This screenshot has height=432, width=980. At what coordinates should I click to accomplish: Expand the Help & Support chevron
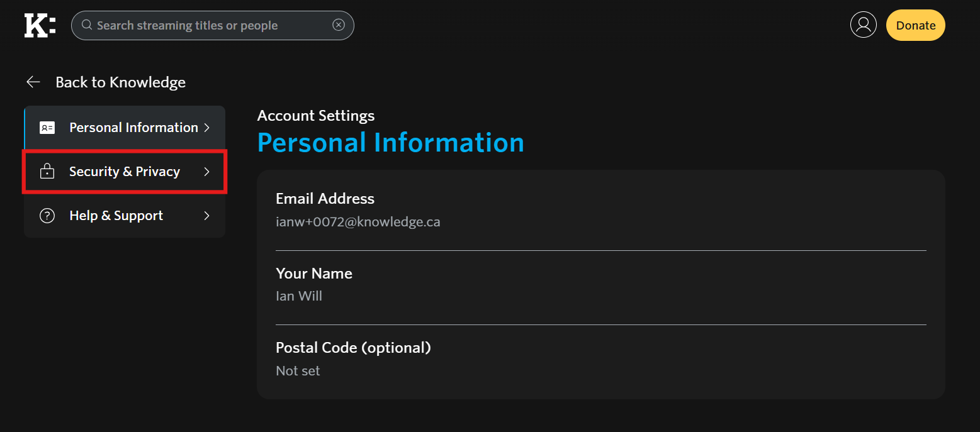[x=206, y=216]
